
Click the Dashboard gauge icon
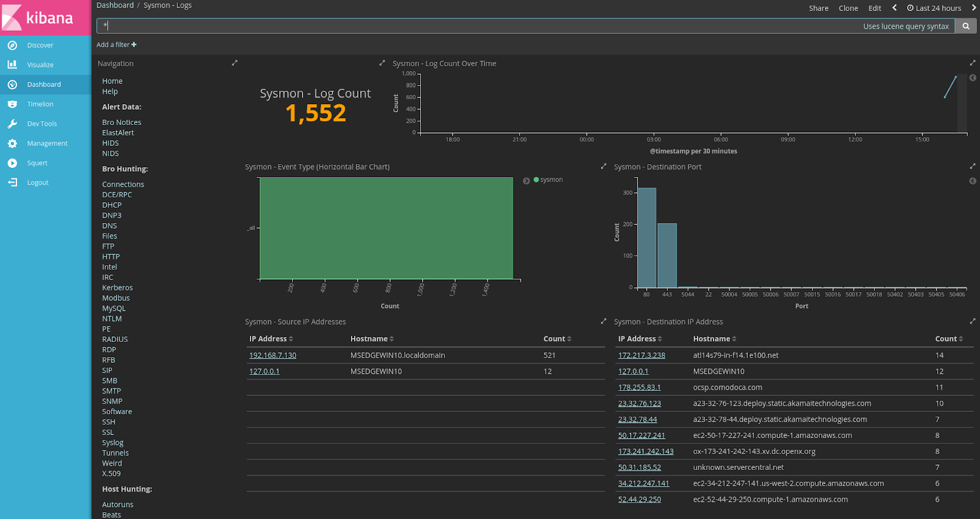[x=12, y=85]
